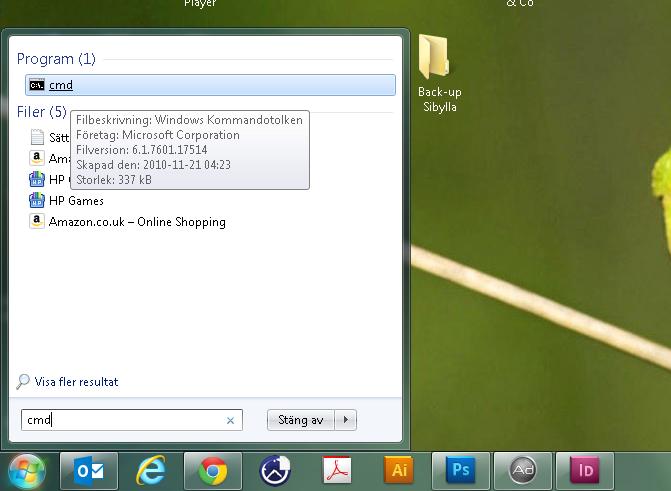671x491 pixels.
Task: Expand the shutdown options arrow
Action: 346,420
